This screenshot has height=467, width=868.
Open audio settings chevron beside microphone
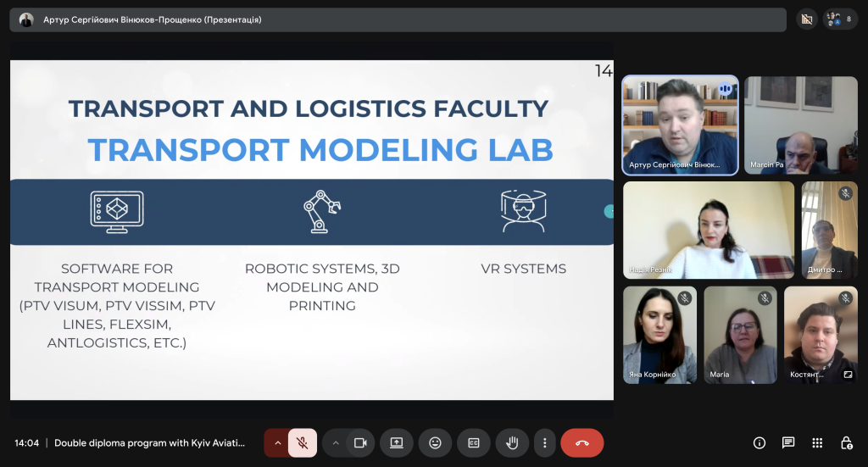[276, 442]
